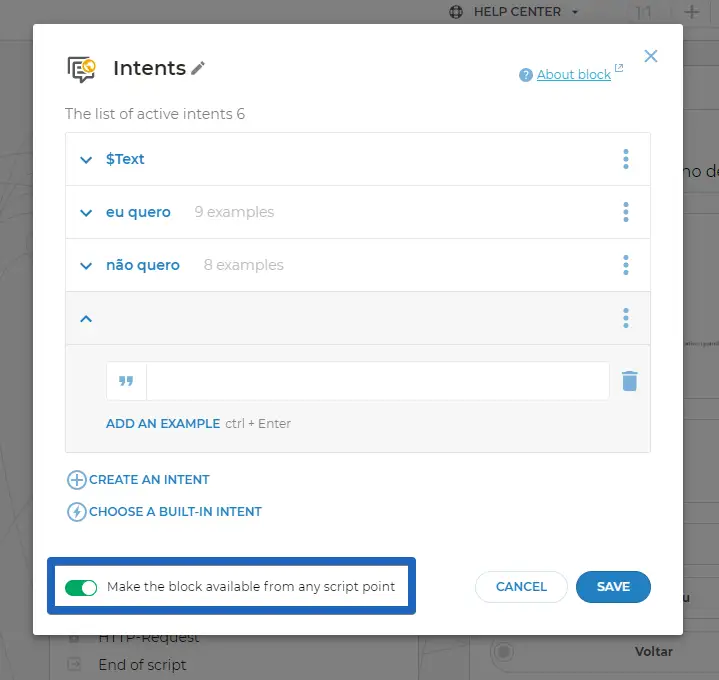Open the three-dot menu for não quero

point(626,265)
